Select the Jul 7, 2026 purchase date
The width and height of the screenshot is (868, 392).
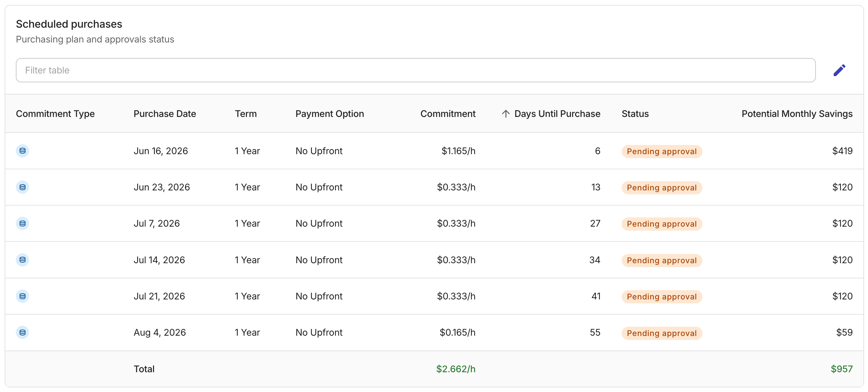(157, 223)
